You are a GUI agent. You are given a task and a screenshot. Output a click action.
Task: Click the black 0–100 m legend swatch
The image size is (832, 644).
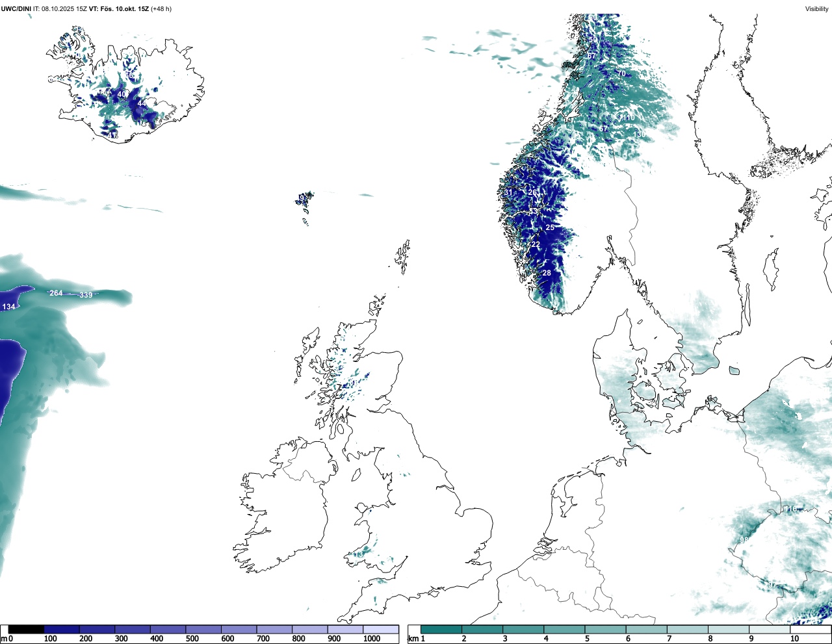click(26, 629)
